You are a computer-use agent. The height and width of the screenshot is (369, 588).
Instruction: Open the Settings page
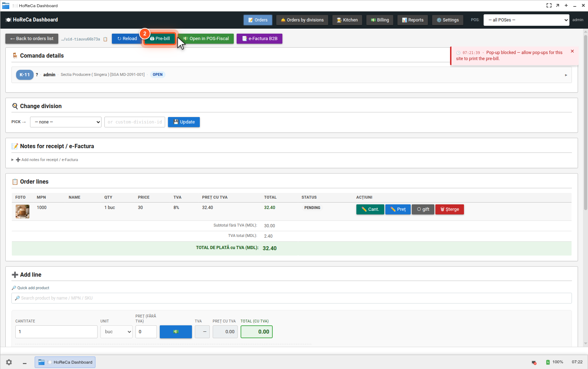448,20
